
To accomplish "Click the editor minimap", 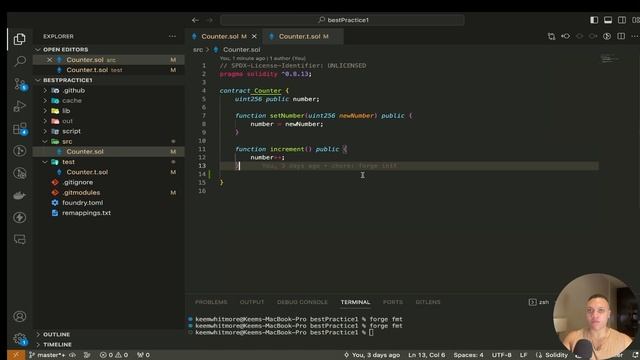I will pyautogui.click(x=611, y=59).
